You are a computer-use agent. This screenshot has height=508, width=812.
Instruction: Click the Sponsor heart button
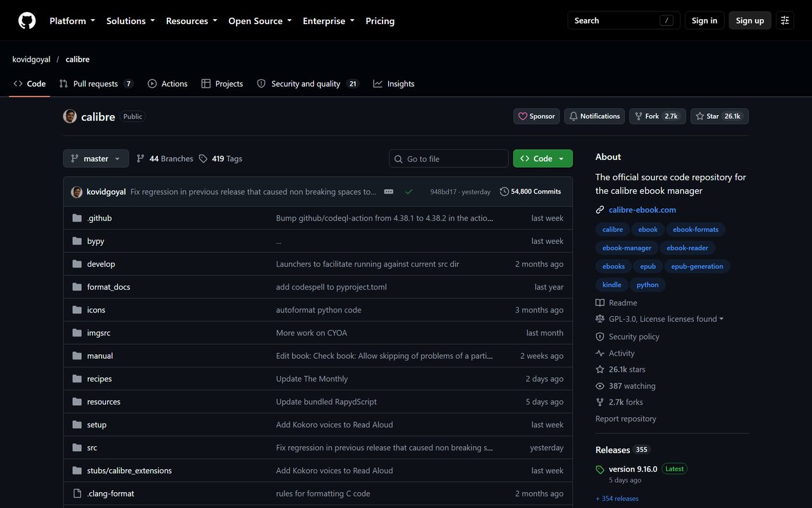(x=537, y=116)
